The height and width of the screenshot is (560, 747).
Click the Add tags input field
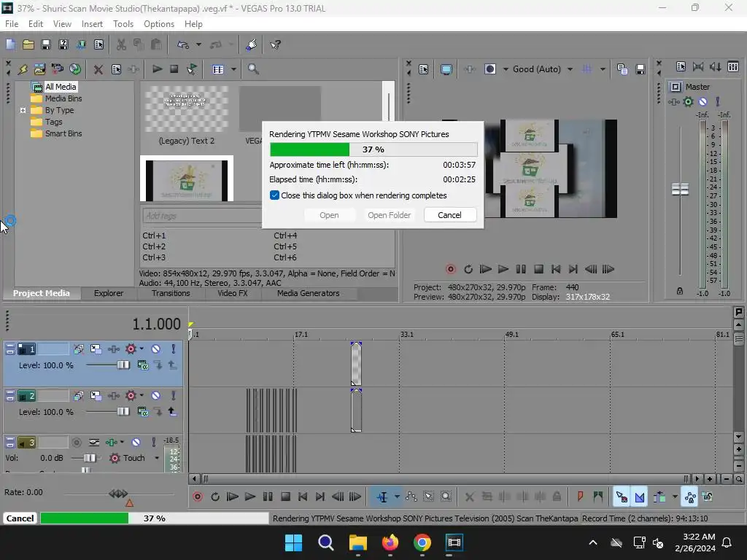(x=201, y=216)
